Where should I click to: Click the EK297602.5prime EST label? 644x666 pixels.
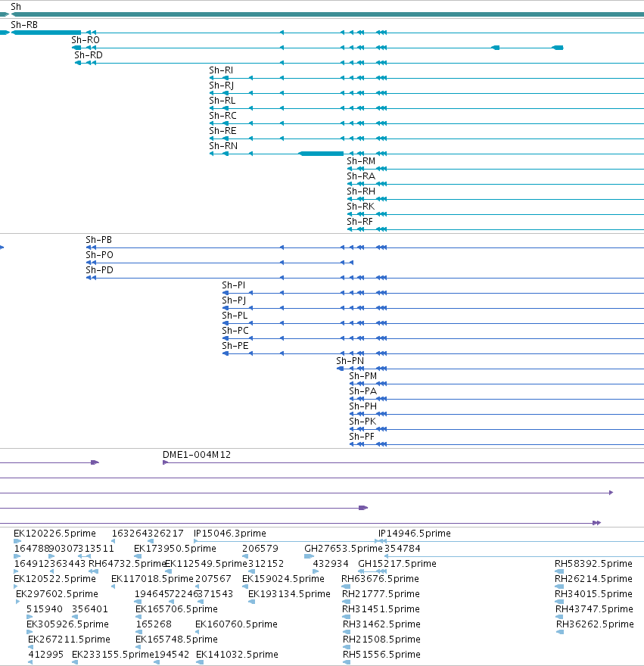coord(57,594)
